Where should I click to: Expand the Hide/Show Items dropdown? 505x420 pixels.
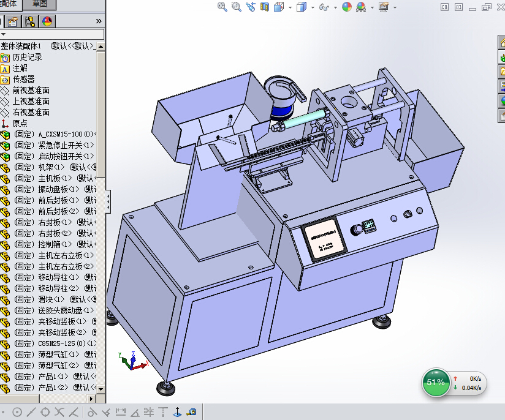pos(334,7)
